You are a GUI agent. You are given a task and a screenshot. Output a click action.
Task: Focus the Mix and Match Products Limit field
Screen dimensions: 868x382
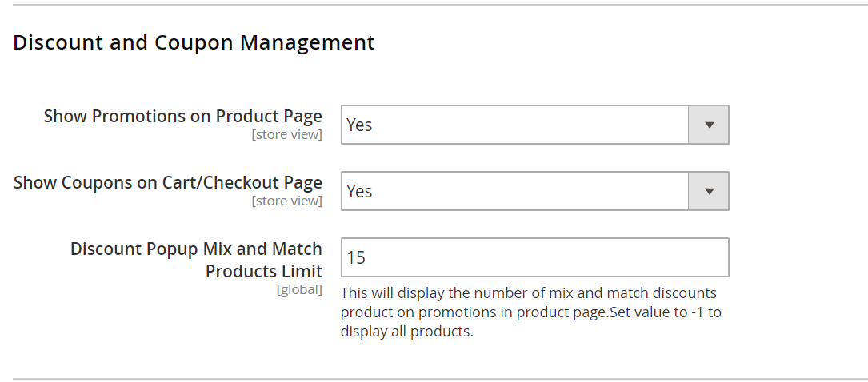pyautogui.click(x=534, y=257)
